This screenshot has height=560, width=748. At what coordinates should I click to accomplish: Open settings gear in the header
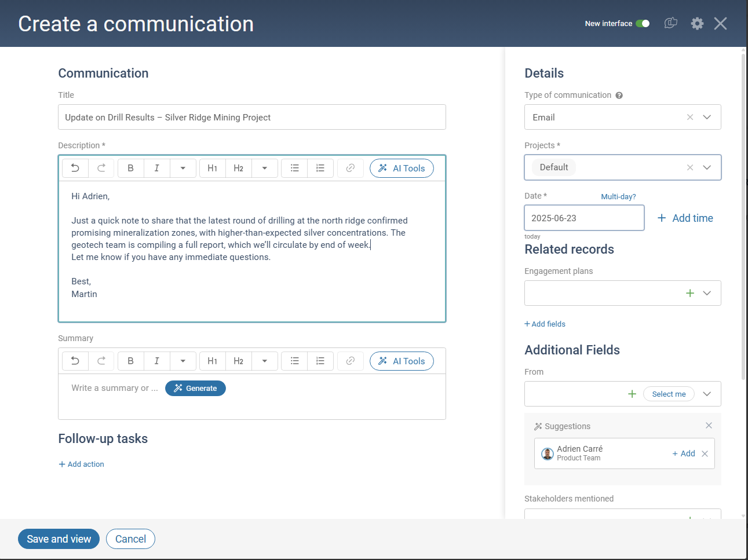697,24
